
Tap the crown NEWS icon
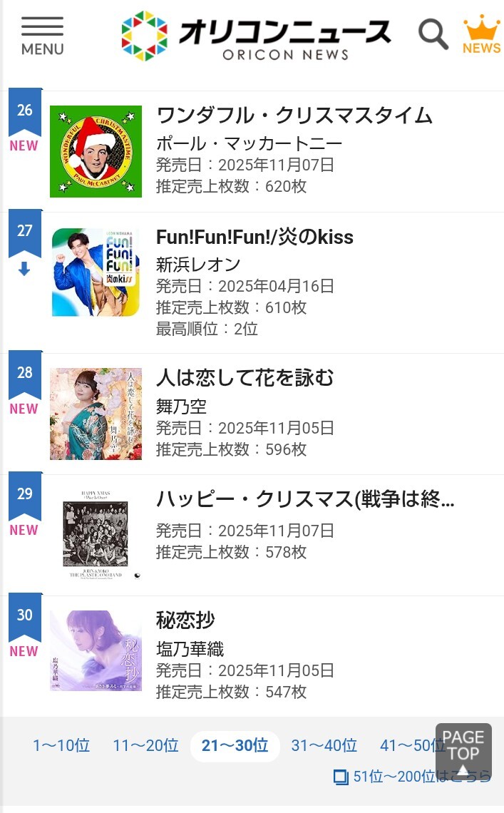pos(481,34)
